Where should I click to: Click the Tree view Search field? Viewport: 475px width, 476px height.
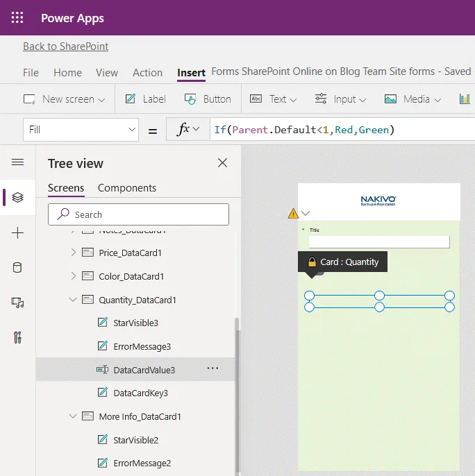(x=138, y=214)
